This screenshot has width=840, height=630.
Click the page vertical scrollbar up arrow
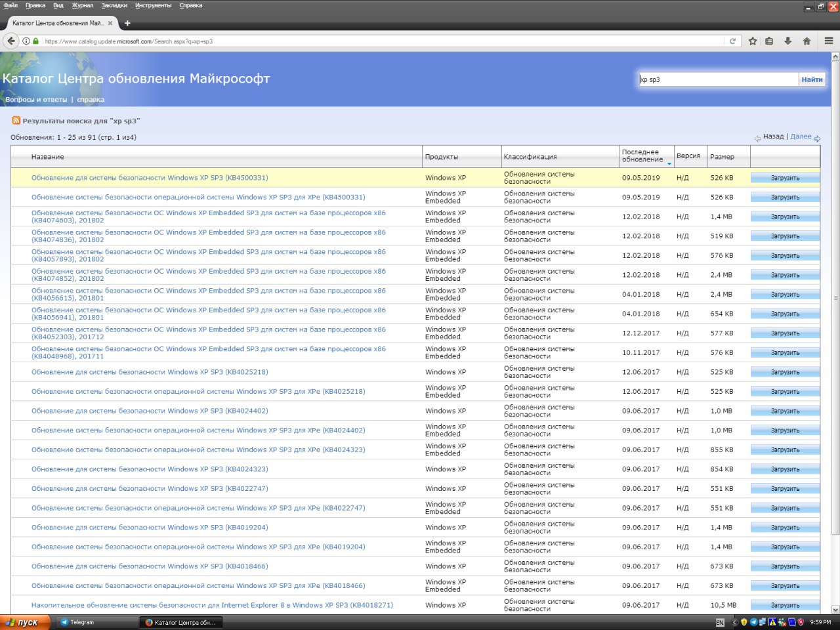coord(835,56)
